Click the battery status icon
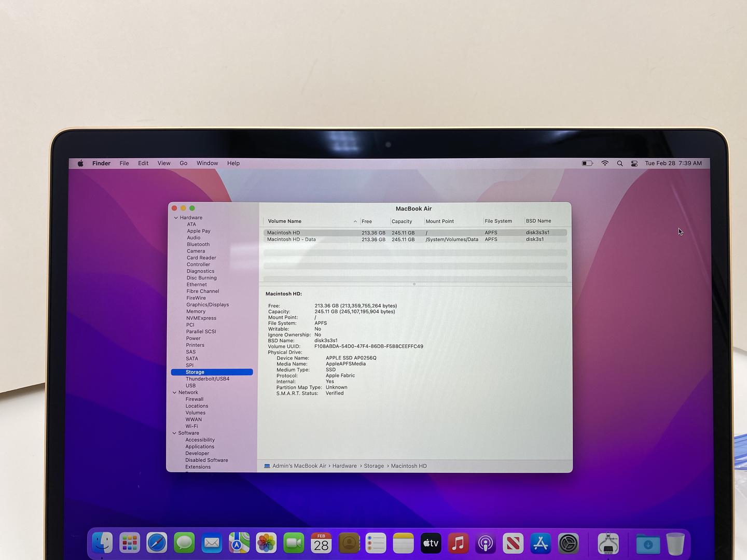The height and width of the screenshot is (560, 747). pyautogui.click(x=587, y=163)
